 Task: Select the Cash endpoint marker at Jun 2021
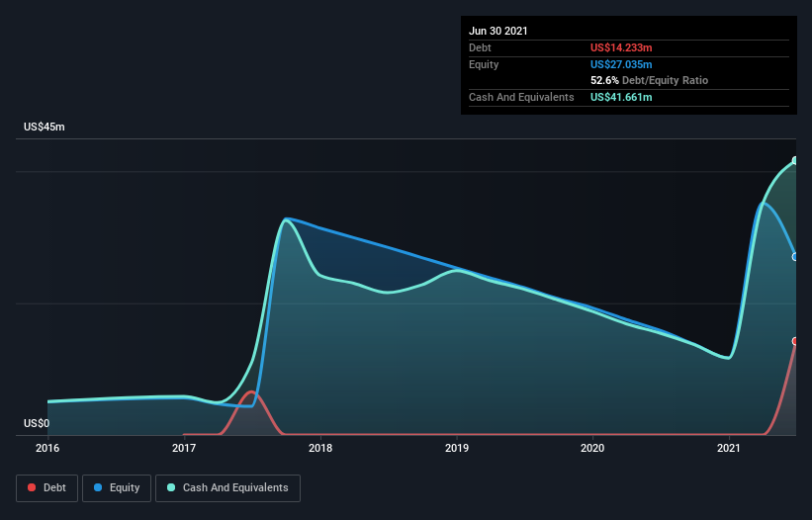[795, 161]
